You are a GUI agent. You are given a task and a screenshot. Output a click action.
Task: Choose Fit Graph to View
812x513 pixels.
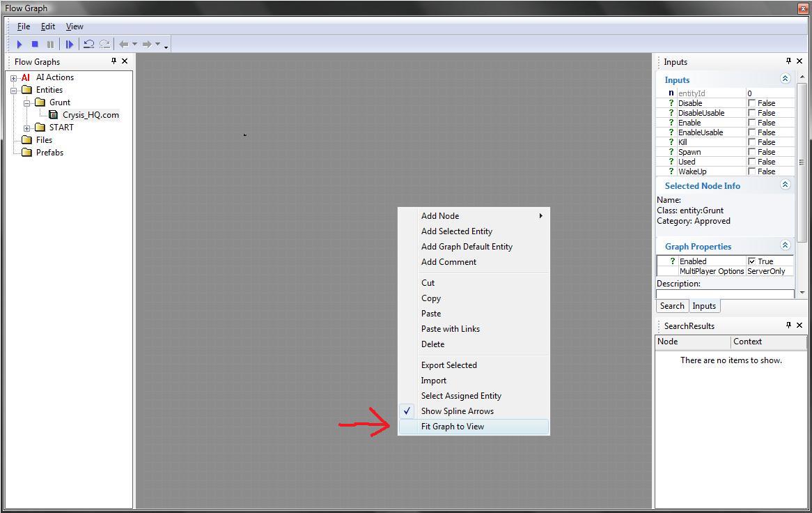[453, 427]
